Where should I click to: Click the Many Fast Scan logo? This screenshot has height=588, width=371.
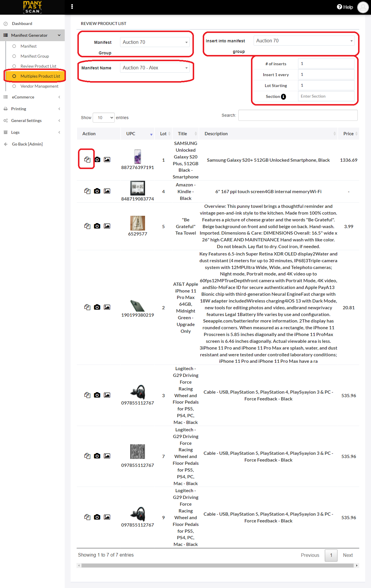(x=32, y=7)
